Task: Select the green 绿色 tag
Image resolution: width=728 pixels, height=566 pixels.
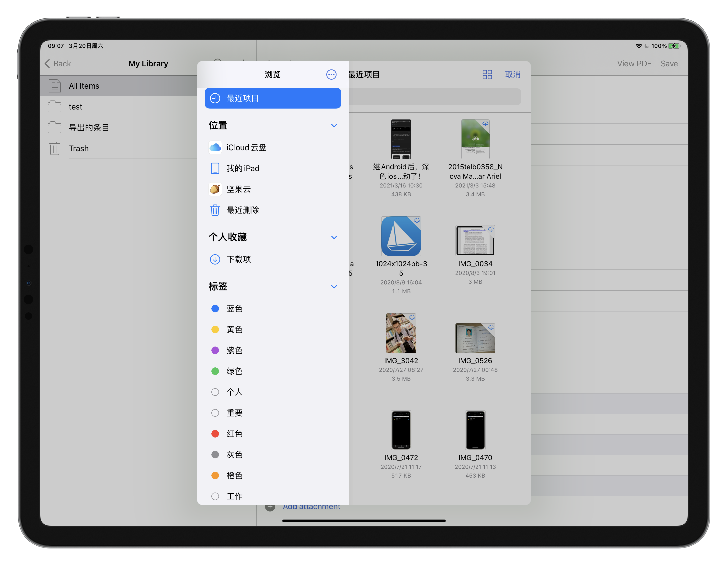Action: tap(273, 371)
